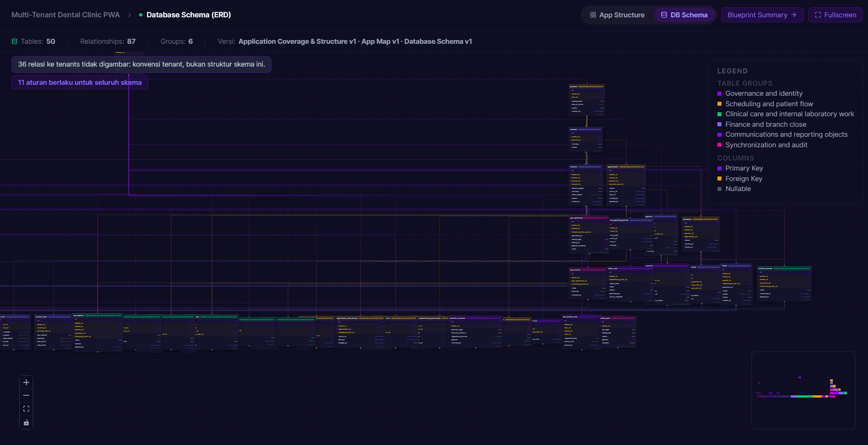The width and height of the screenshot is (868, 445).
Task: Select the clinical_records green table node
Action: (x=784, y=284)
